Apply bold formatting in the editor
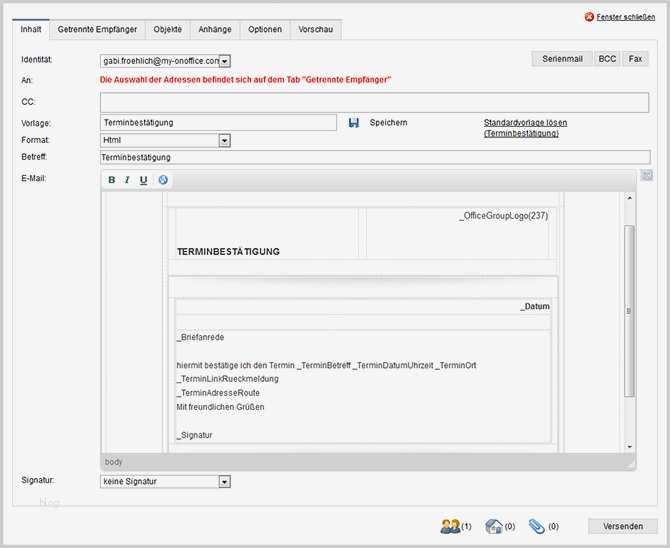The width and height of the screenshot is (670, 548). click(112, 180)
